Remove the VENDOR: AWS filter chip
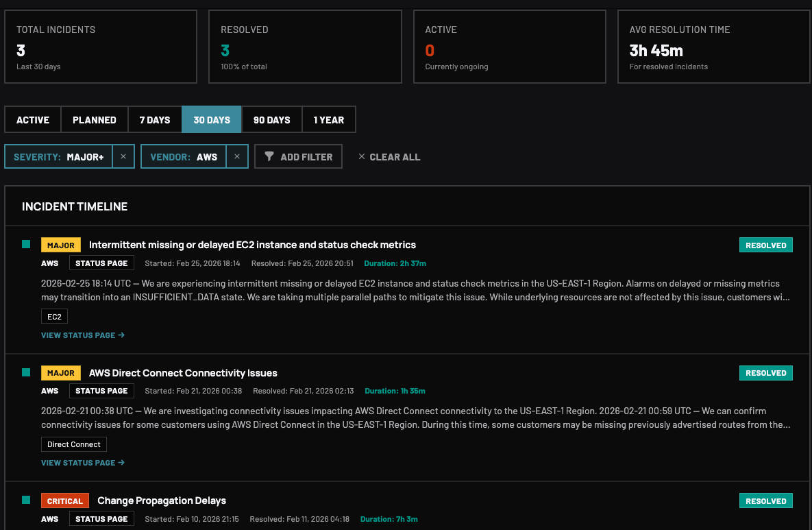812x530 pixels. coord(237,156)
